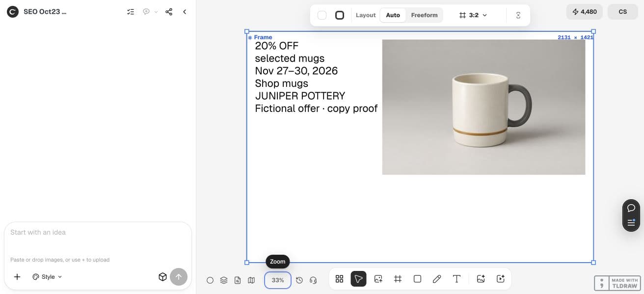Pick the white fill color swatch

pos(322,15)
